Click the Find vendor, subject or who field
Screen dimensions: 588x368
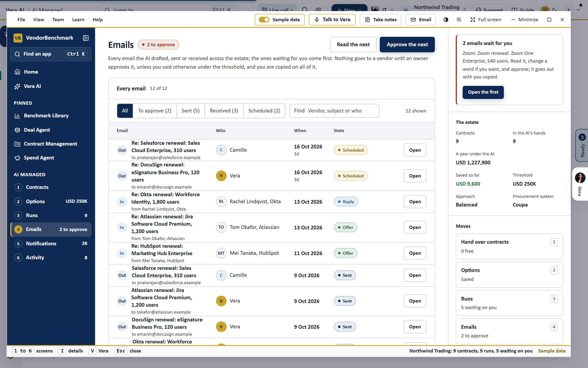334,111
